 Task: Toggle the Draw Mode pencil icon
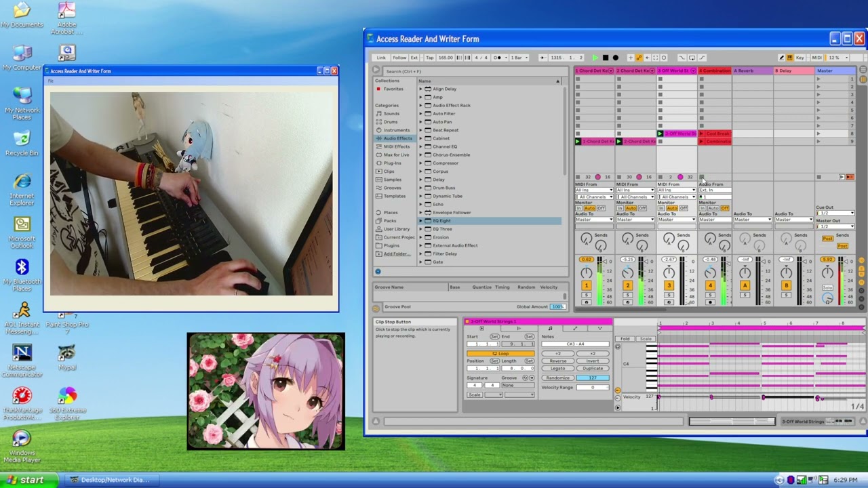click(x=781, y=58)
